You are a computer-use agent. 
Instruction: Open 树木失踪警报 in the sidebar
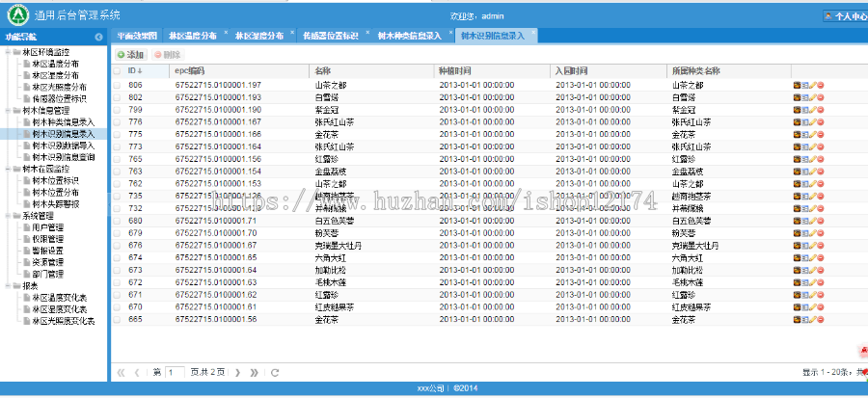click(55, 204)
